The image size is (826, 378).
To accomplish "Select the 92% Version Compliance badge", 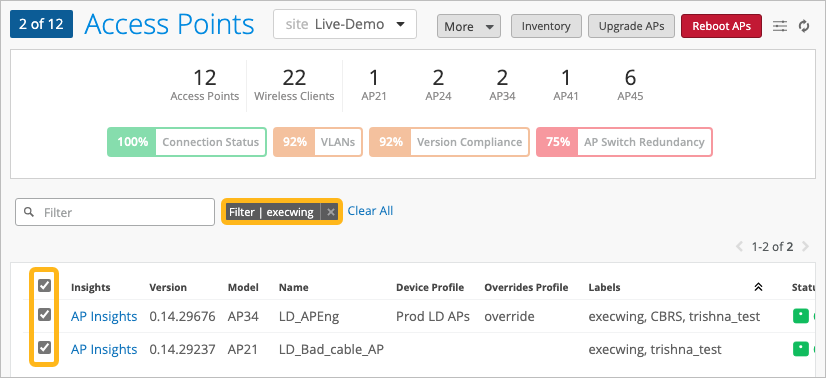I will pos(449,142).
